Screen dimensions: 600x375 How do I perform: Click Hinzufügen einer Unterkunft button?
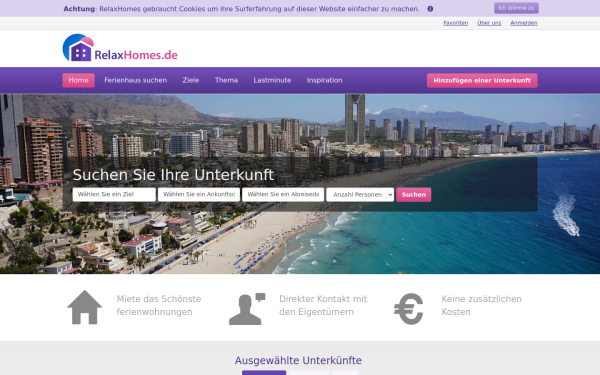(482, 80)
